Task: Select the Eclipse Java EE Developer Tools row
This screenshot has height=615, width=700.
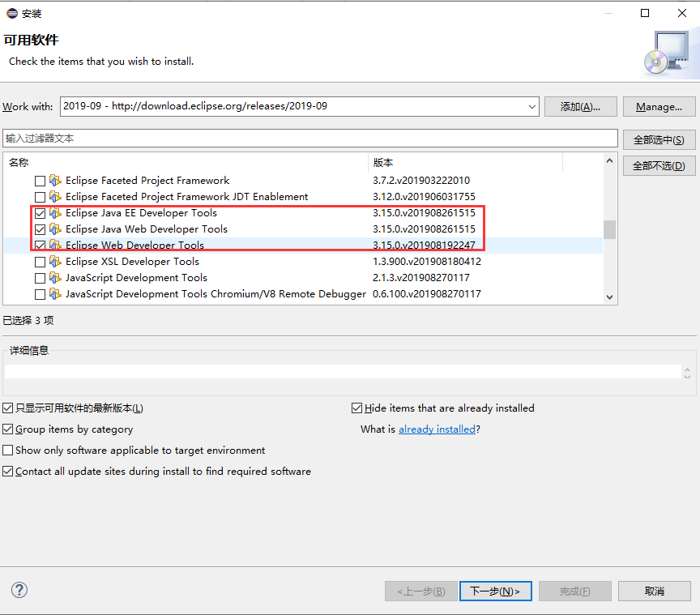Action: click(x=304, y=213)
